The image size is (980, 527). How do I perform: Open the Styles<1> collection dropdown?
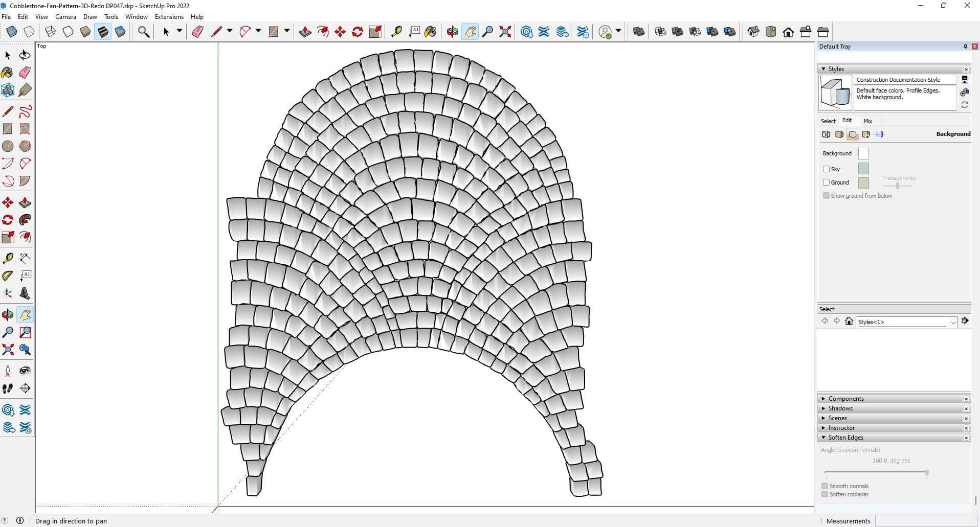(953, 322)
